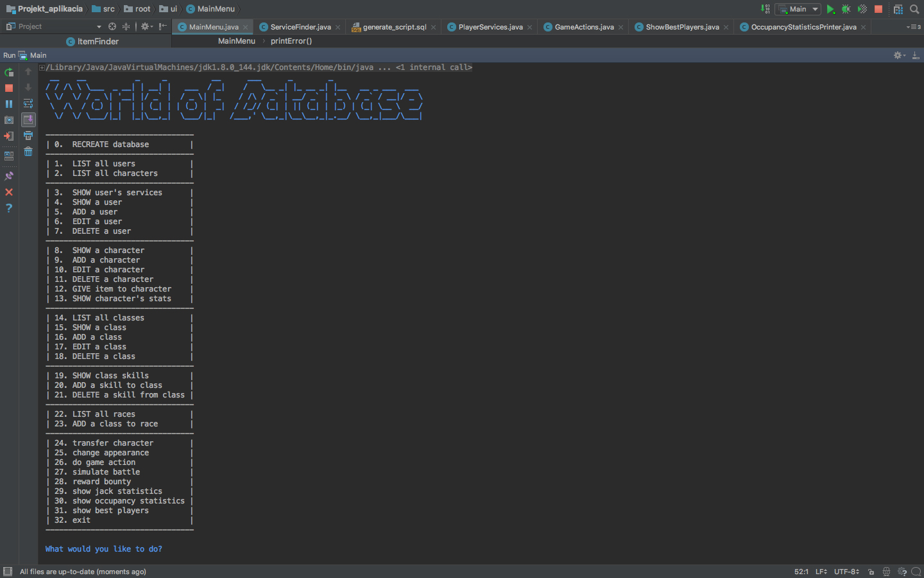Run with Coverage from the top toolbar

pos(862,9)
